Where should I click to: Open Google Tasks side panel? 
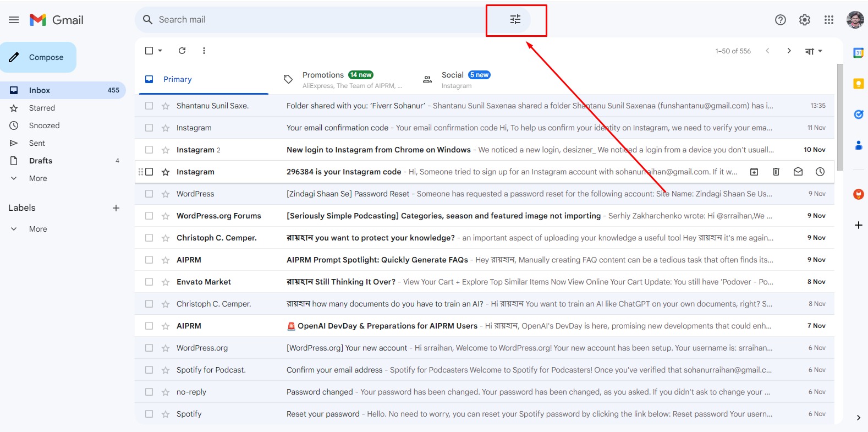click(858, 114)
